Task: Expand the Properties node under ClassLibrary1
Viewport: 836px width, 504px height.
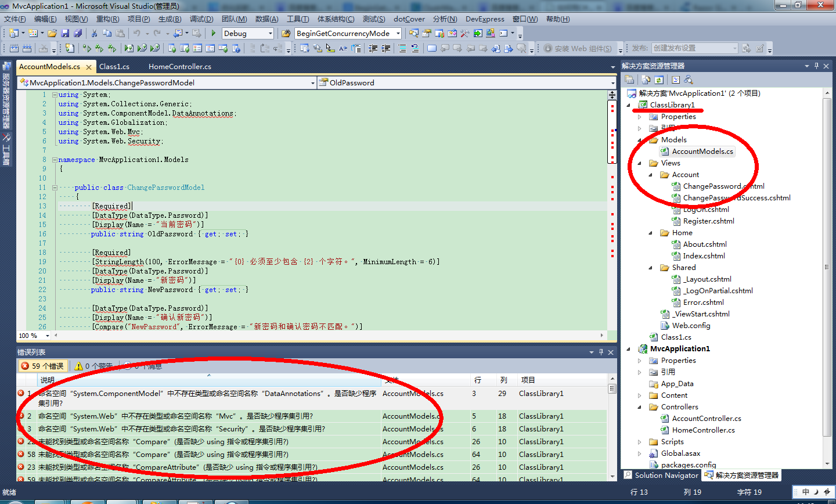Action: coord(640,117)
